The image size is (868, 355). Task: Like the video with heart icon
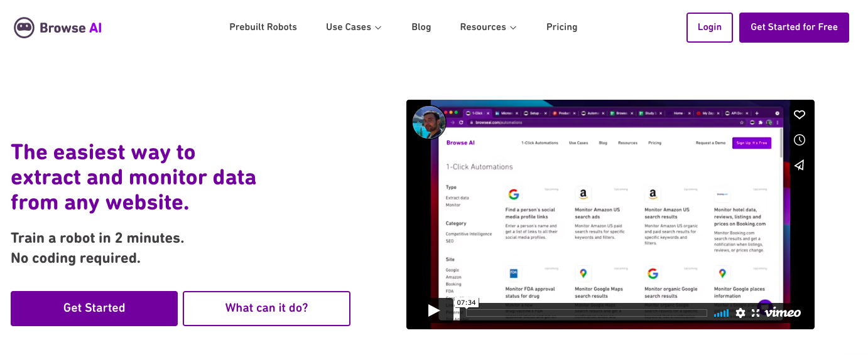pyautogui.click(x=799, y=115)
